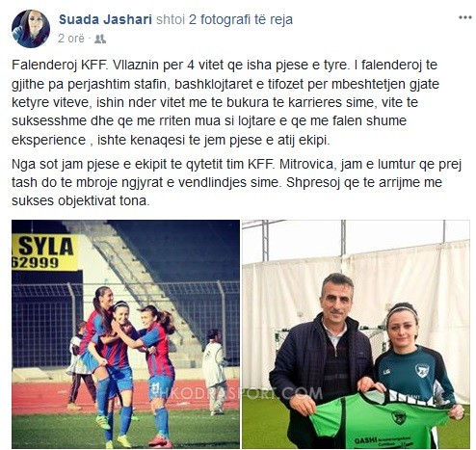Click the club crest on the green jersey
The width and height of the screenshot is (476, 450).
(x=398, y=417)
